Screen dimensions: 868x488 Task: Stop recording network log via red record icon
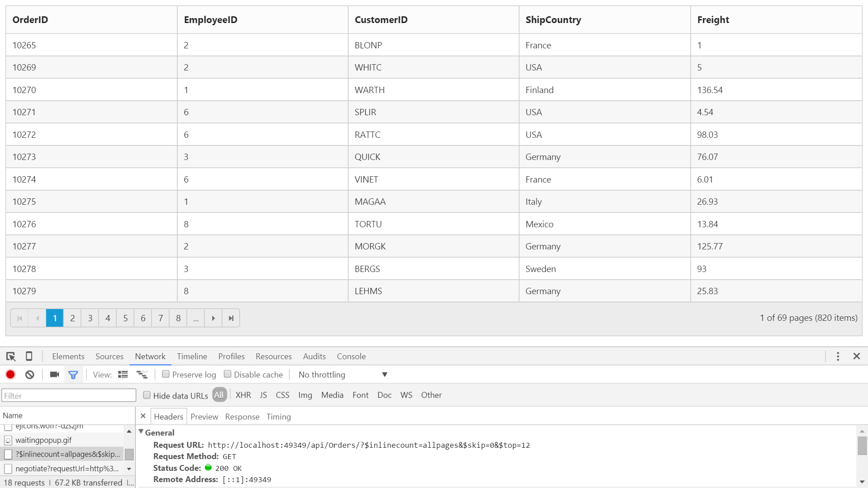[x=10, y=374]
